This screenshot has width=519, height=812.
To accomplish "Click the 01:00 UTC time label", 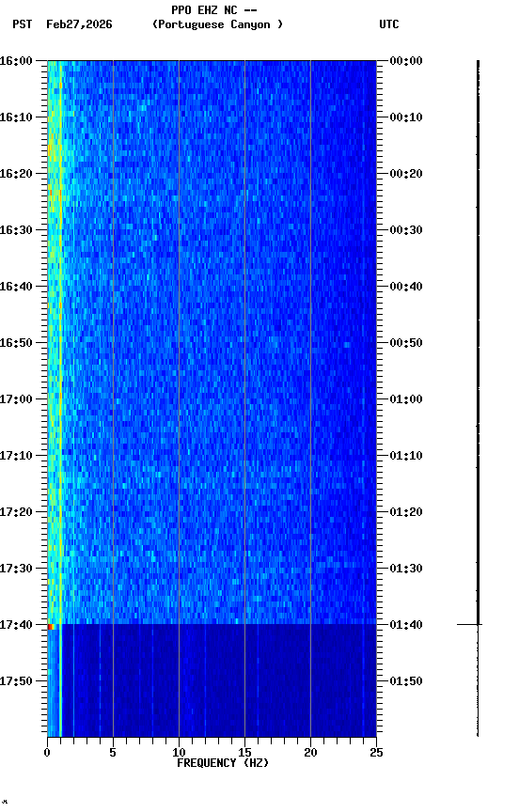I will point(406,399).
